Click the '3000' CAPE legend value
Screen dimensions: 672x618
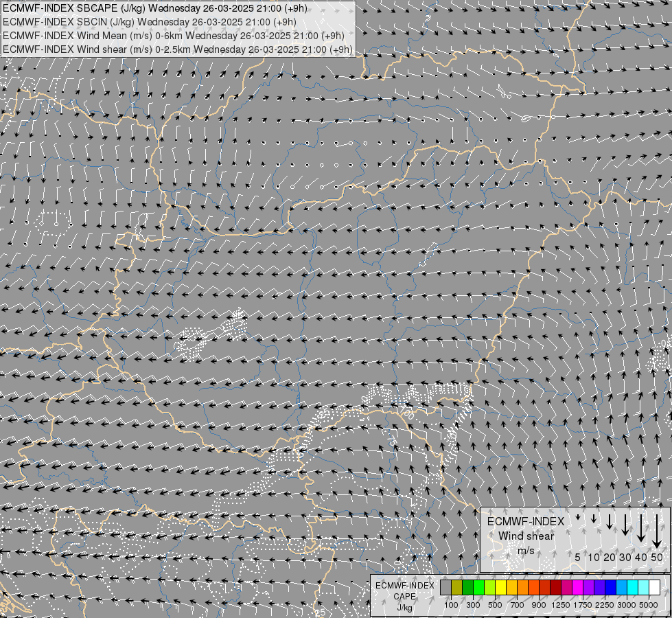[627, 605]
